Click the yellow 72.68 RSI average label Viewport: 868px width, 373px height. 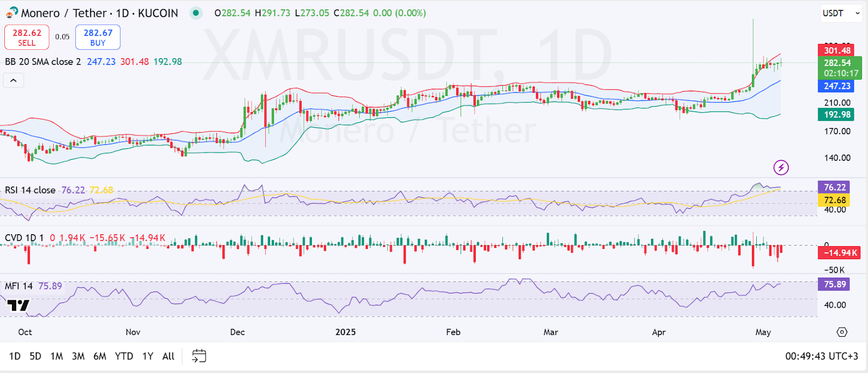point(834,201)
